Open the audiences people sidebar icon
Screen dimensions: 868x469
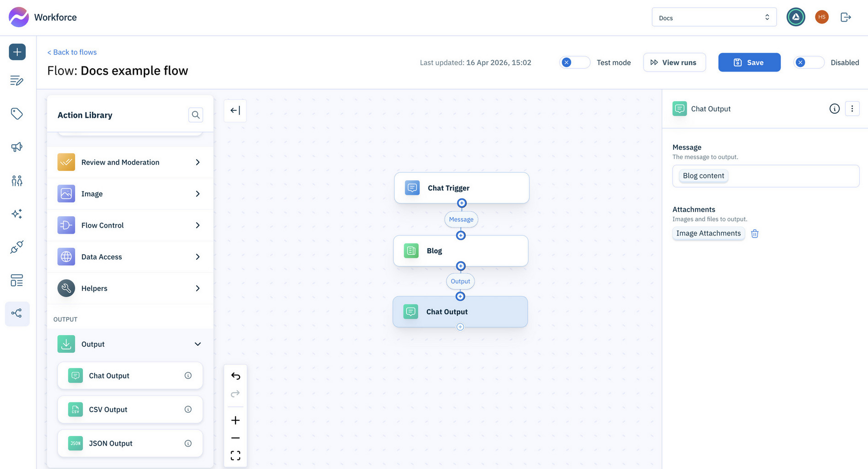(x=17, y=181)
